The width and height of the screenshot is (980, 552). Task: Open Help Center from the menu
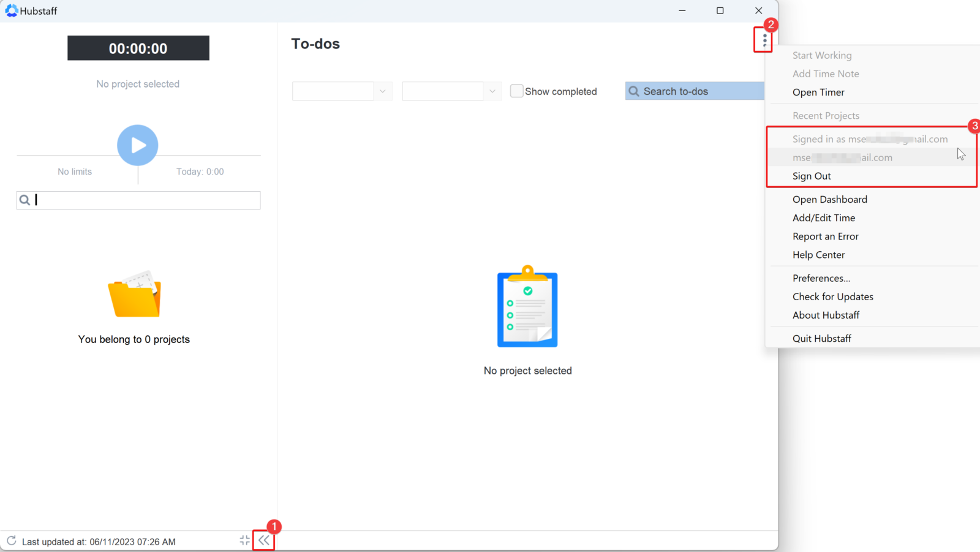pyautogui.click(x=818, y=255)
